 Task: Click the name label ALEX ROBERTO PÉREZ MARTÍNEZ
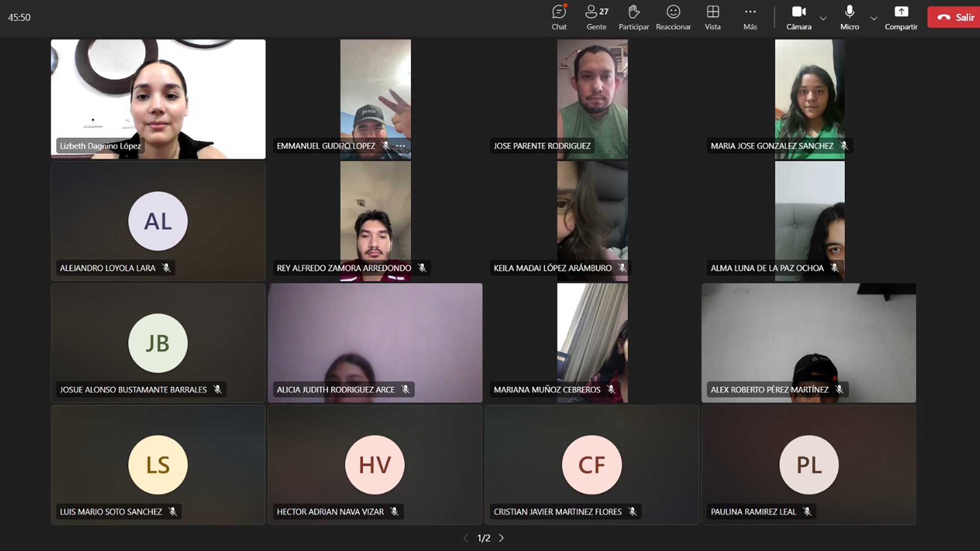click(x=769, y=390)
